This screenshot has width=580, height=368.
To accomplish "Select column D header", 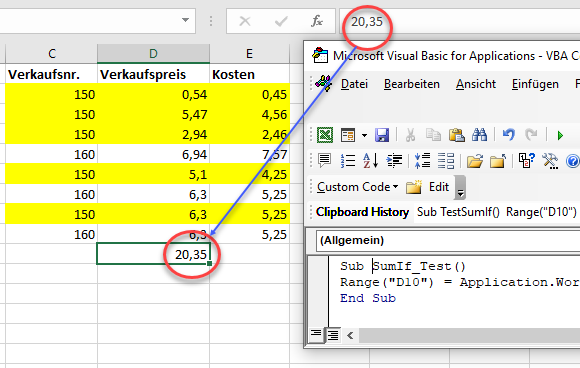I will click(154, 54).
